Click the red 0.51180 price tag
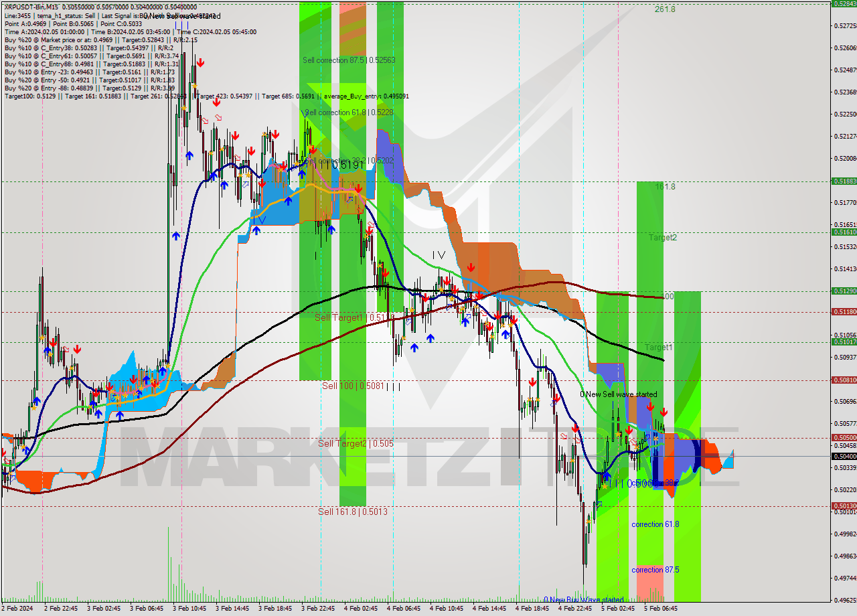The height and width of the screenshot is (616, 857). pyautogui.click(x=844, y=311)
